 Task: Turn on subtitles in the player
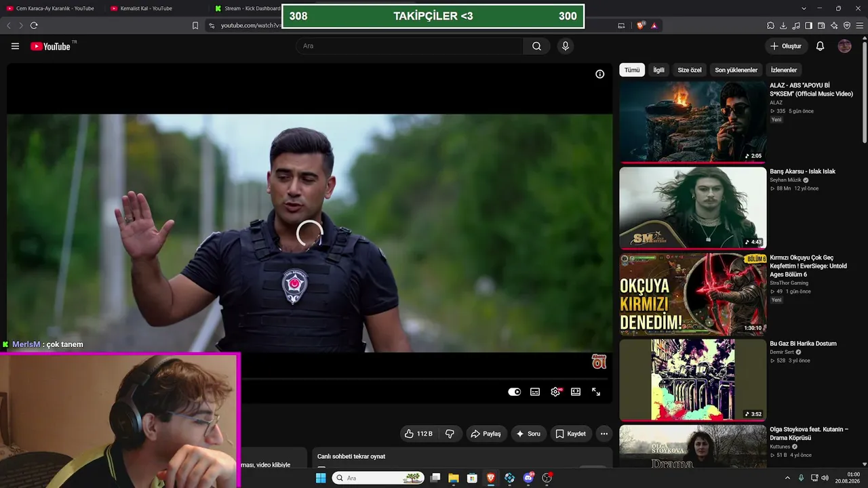pos(535,392)
